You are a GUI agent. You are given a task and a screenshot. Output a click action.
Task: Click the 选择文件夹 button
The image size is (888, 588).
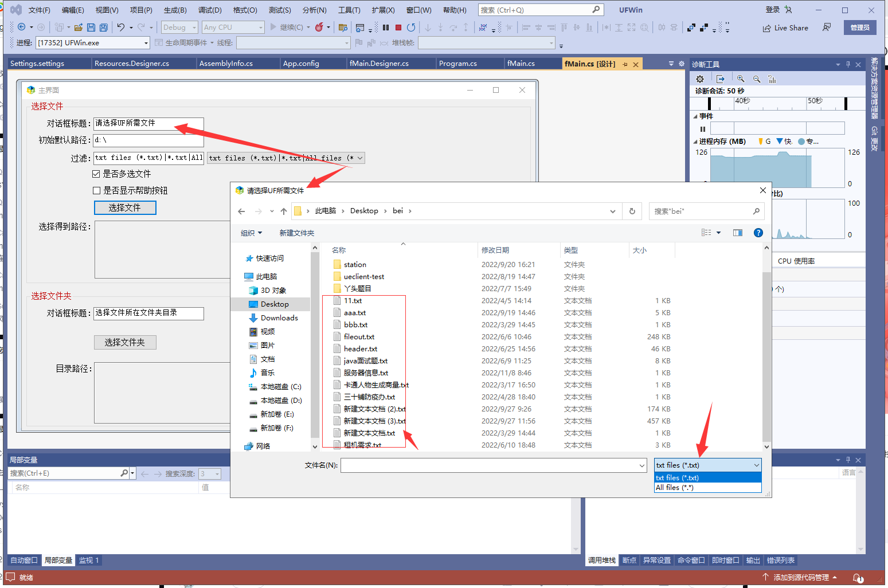(125, 342)
